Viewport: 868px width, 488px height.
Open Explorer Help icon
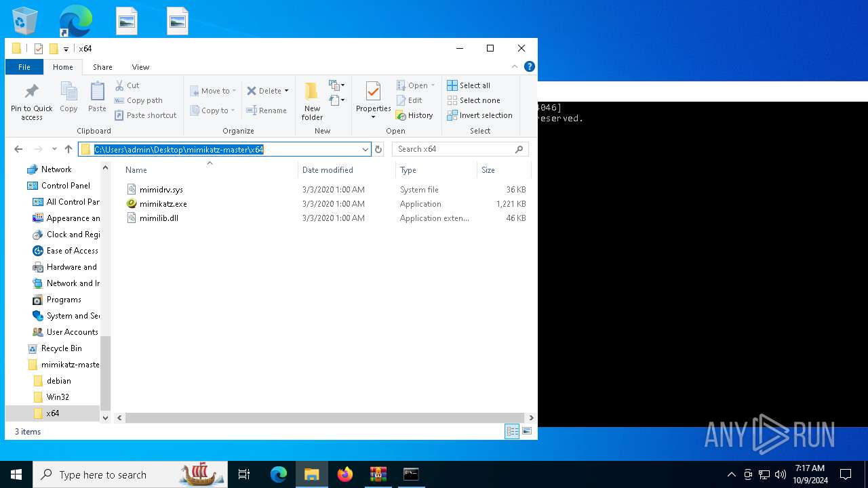click(530, 66)
